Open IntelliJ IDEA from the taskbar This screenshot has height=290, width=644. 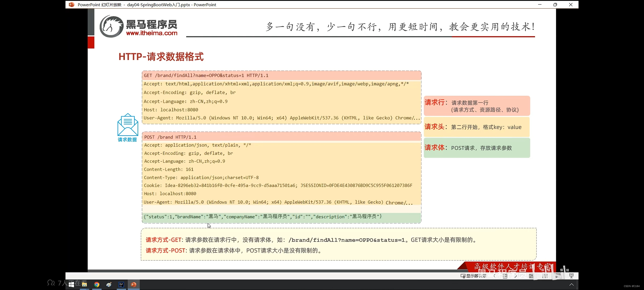point(121,285)
